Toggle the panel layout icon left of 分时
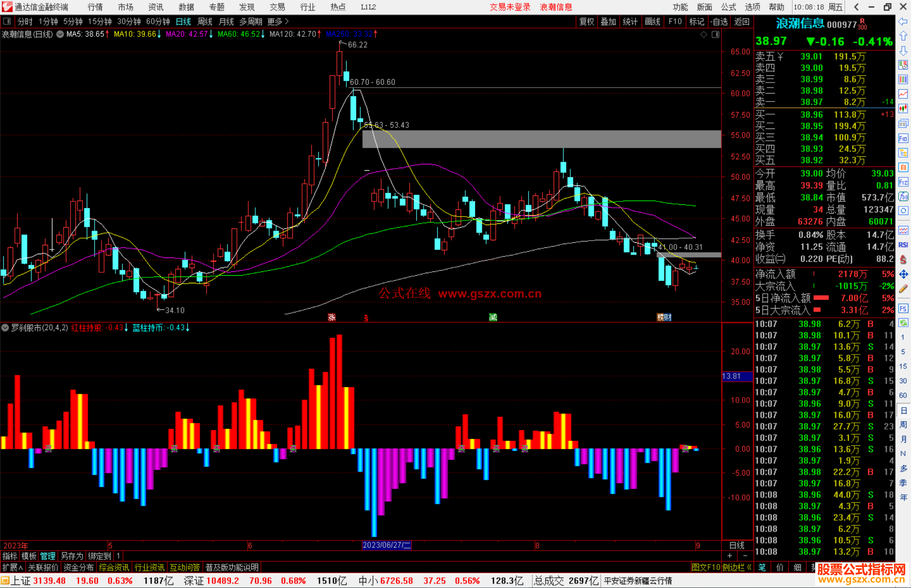911x588 pixels. coord(7,21)
